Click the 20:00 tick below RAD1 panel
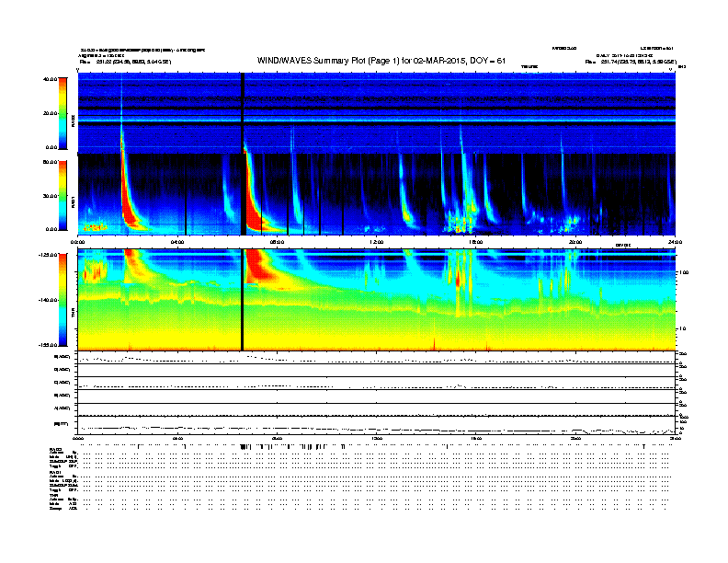728x563 pixels. [x=575, y=242]
